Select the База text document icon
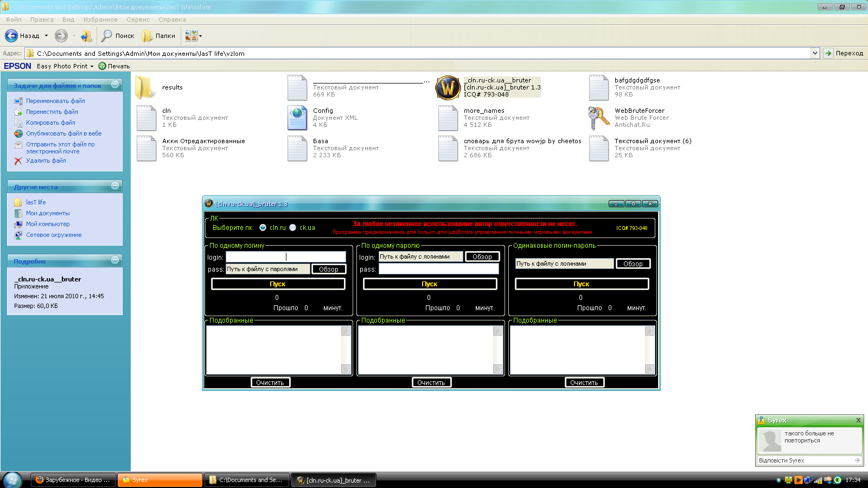Screen dimensions: 868x488 pyautogui.click(x=297, y=148)
